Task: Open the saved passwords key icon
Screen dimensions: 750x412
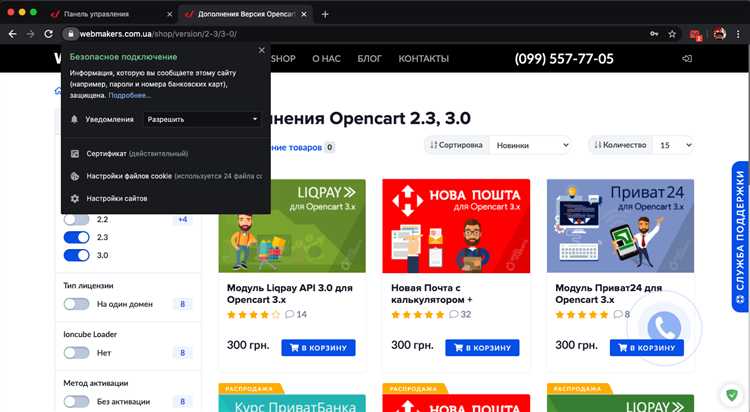Action: click(x=654, y=34)
